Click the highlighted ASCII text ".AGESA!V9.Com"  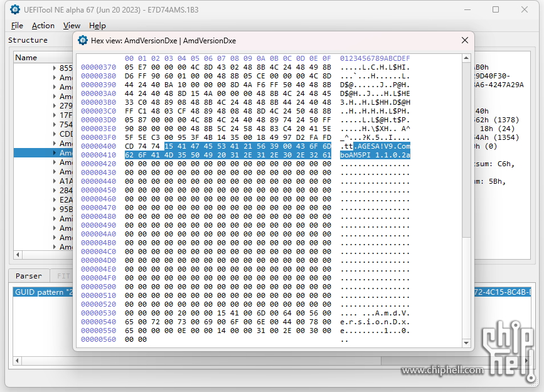pyautogui.click(x=381, y=146)
